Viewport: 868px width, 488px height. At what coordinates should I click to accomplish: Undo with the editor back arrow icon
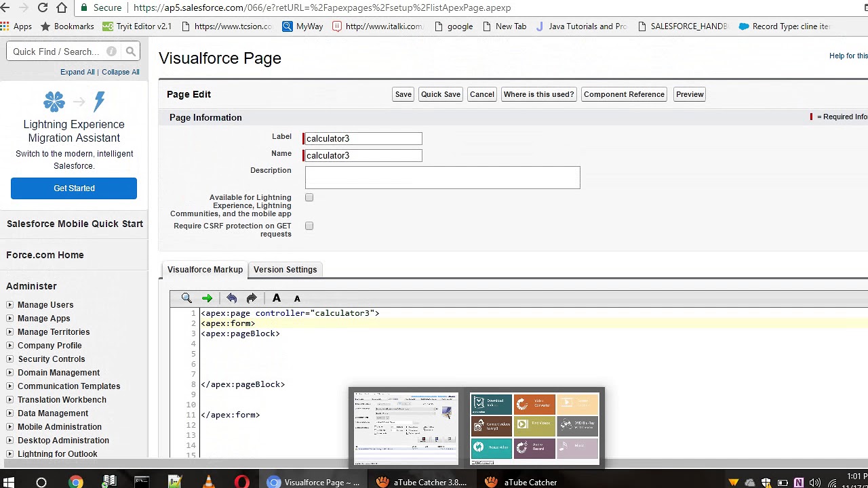click(231, 298)
